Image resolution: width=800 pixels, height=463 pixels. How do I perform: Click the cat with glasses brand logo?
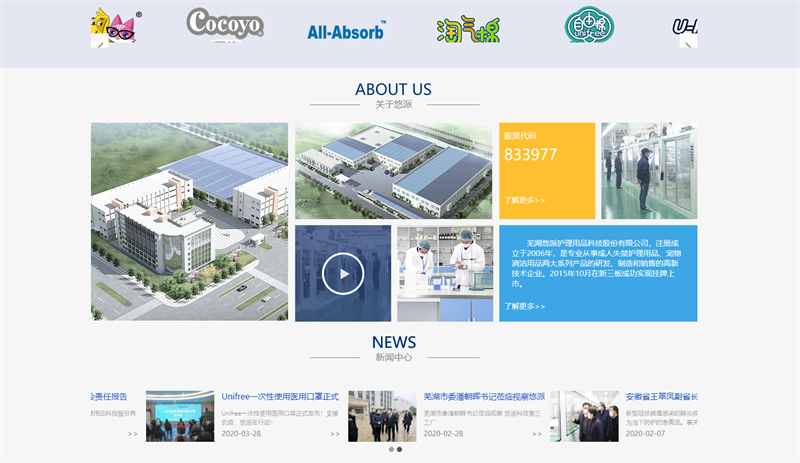tap(114, 27)
